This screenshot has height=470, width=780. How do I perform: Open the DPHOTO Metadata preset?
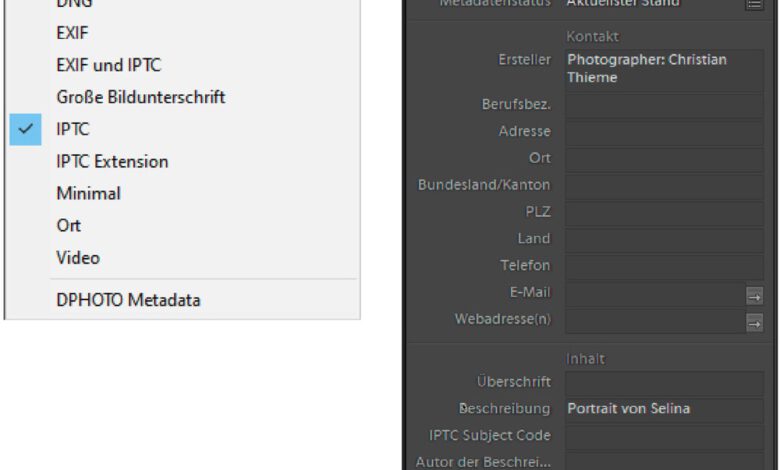[128, 300]
